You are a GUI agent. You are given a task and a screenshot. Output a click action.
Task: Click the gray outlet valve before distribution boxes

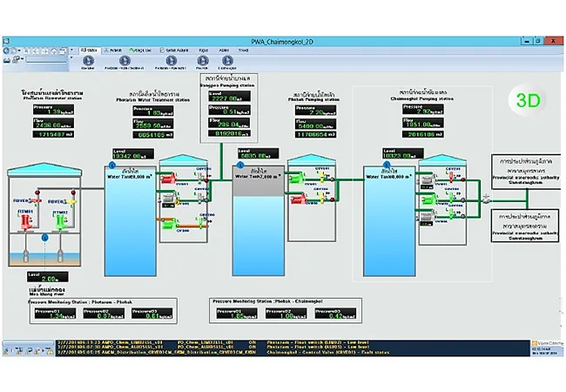click(x=486, y=199)
